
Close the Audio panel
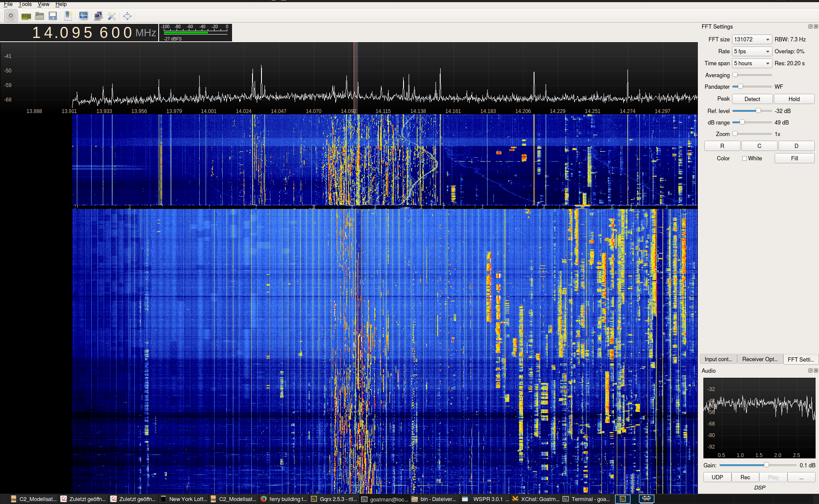(x=816, y=371)
